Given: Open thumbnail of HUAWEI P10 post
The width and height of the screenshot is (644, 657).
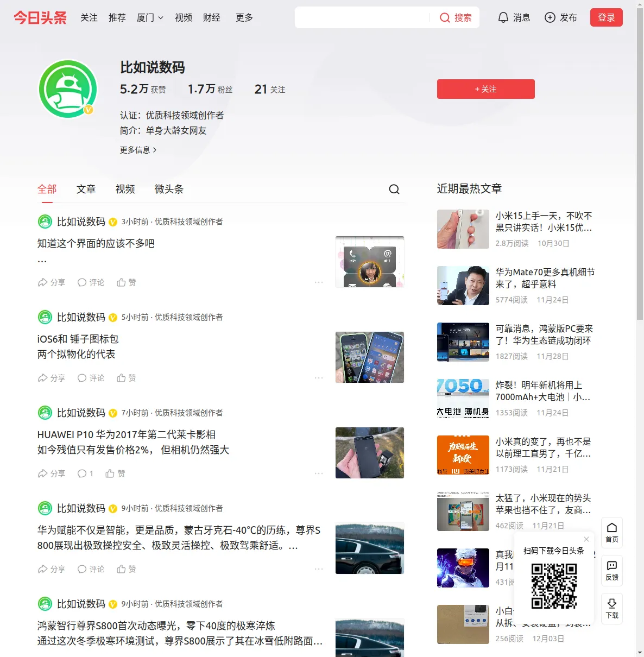Looking at the screenshot, I should point(370,453).
